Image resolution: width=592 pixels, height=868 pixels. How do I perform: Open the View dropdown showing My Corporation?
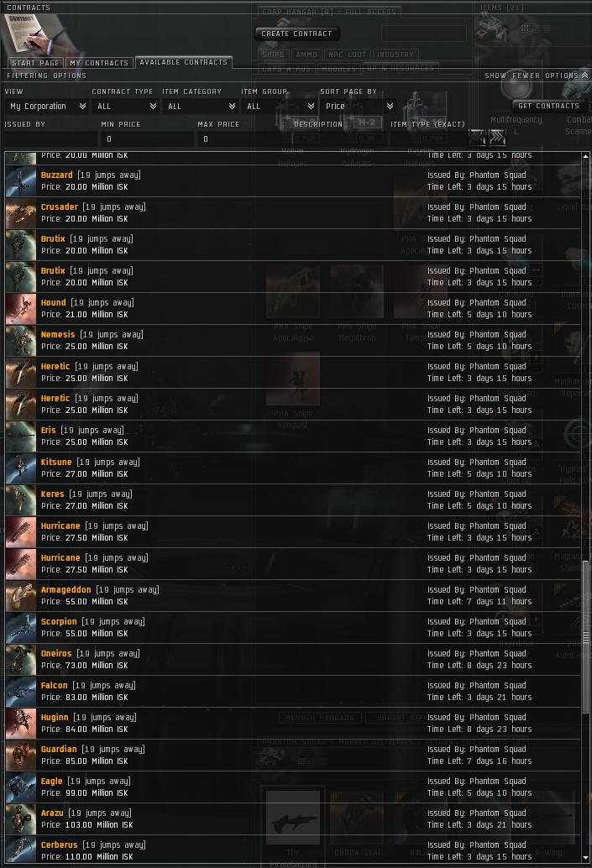click(47, 107)
